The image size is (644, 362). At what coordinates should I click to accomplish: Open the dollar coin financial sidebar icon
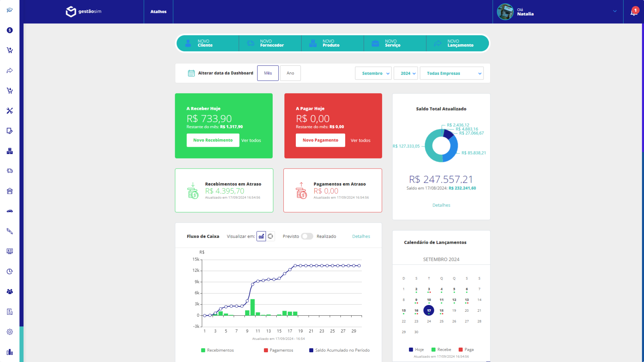click(10, 30)
